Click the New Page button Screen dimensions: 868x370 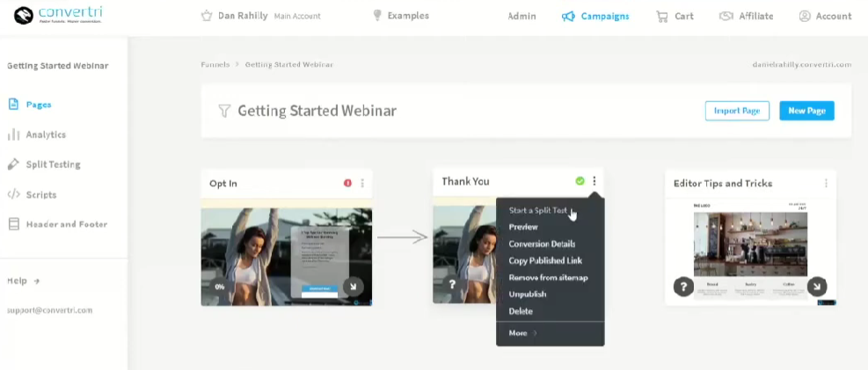pos(806,111)
